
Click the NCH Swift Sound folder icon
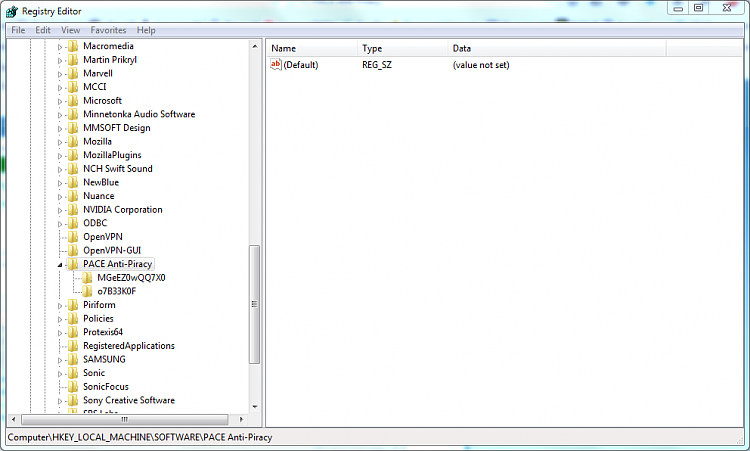73,169
